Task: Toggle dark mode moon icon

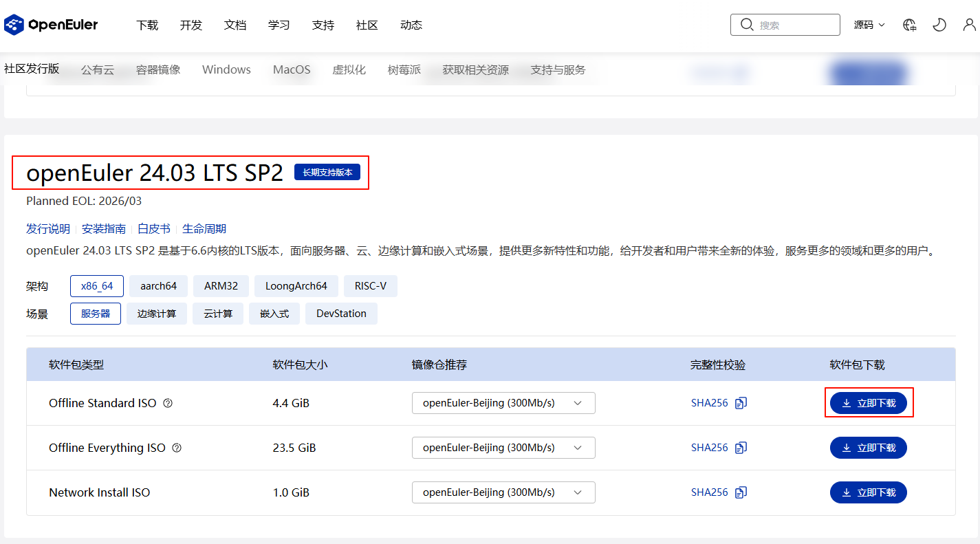Action: tap(939, 25)
